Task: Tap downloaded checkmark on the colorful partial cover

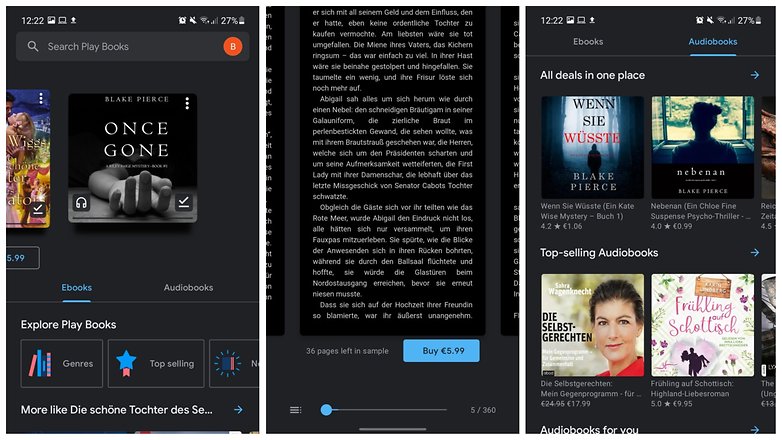Action: (38, 209)
